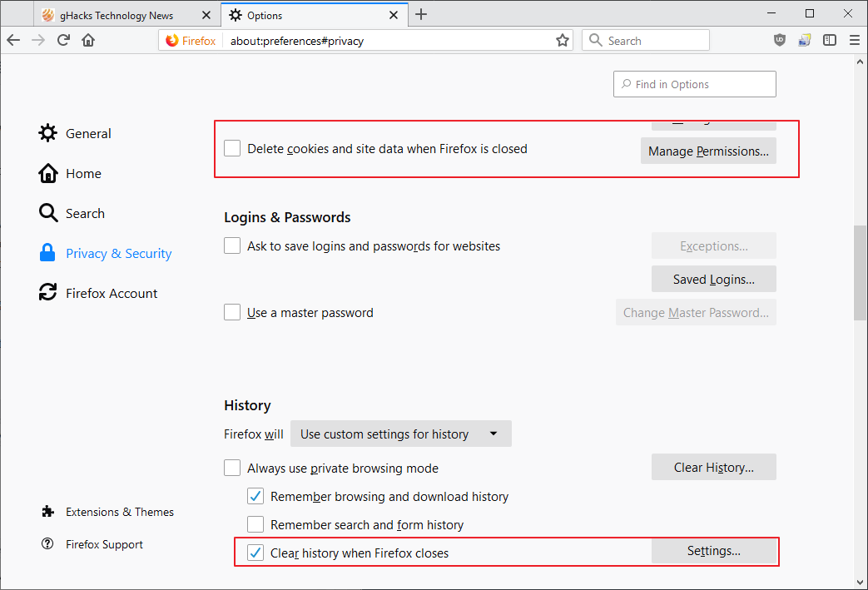Click the toolbar Search field
Viewport: 868px width, 590px height.
[x=646, y=41]
